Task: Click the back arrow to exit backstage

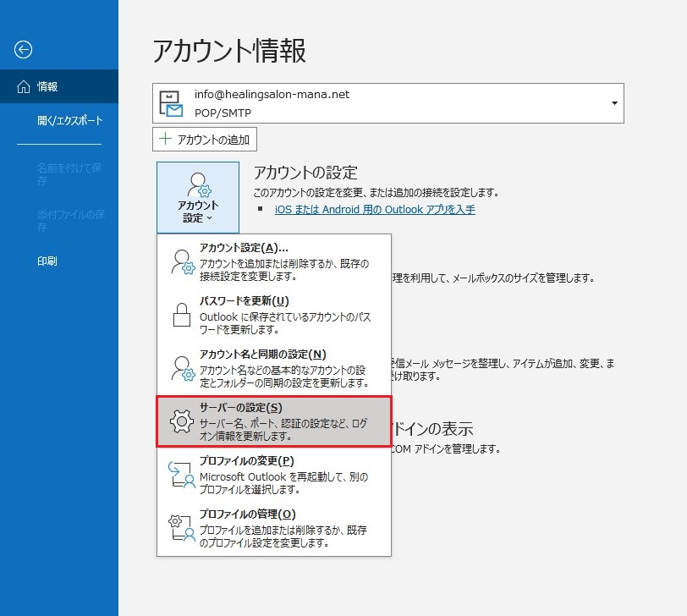Action: 23,50
